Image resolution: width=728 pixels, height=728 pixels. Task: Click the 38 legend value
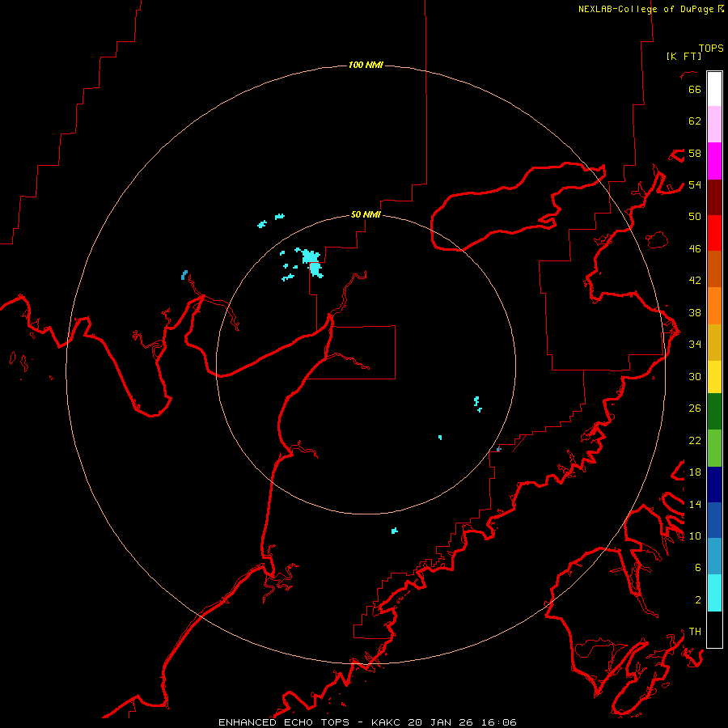pos(695,312)
